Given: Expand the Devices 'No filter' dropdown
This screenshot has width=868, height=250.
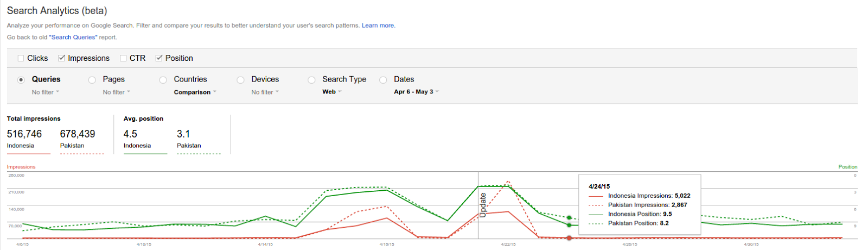Looking at the screenshot, I should click(265, 92).
